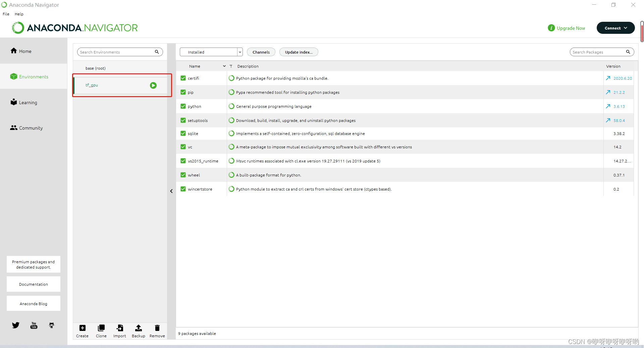Click the vc package type icon

[231, 147]
